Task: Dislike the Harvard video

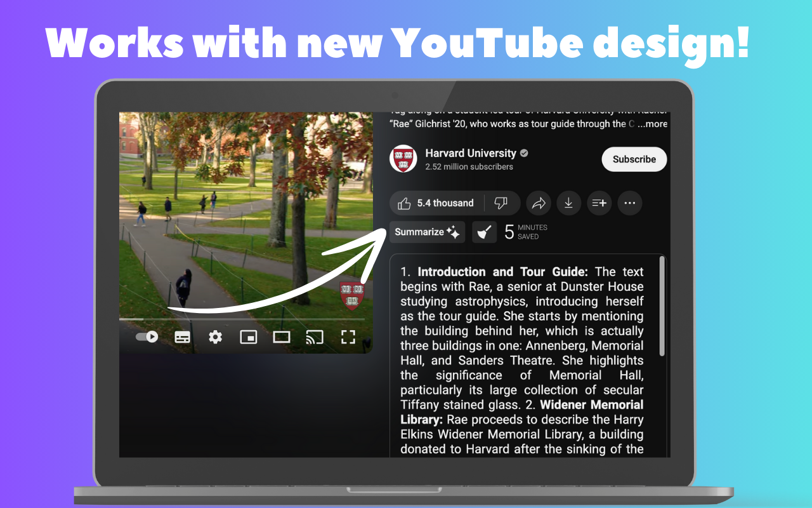Action: [x=502, y=203]
